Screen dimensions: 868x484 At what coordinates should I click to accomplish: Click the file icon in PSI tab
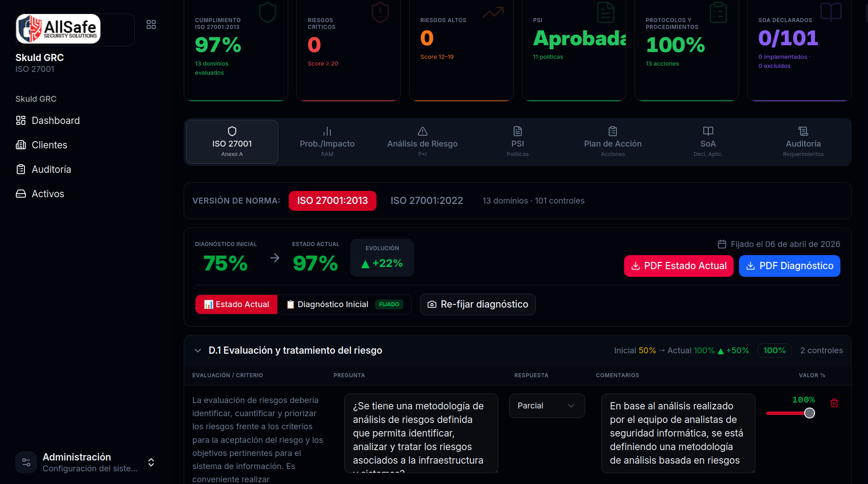point(518,131)
